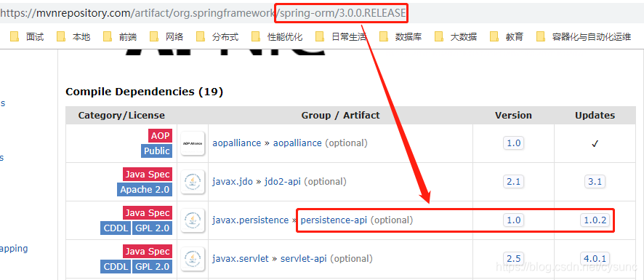644x280 pixels.
Task: Click the Apache 2.0 license tag
Action: (145, 190)
